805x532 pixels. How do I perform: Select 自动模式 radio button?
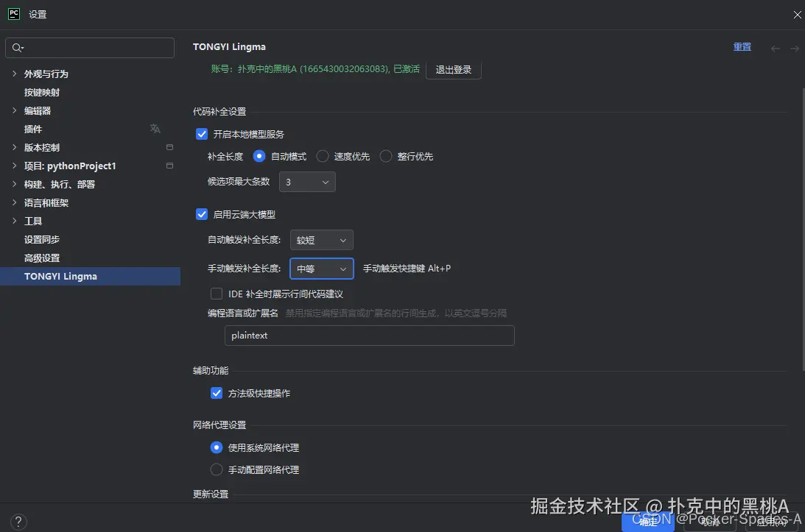point(259,157)
